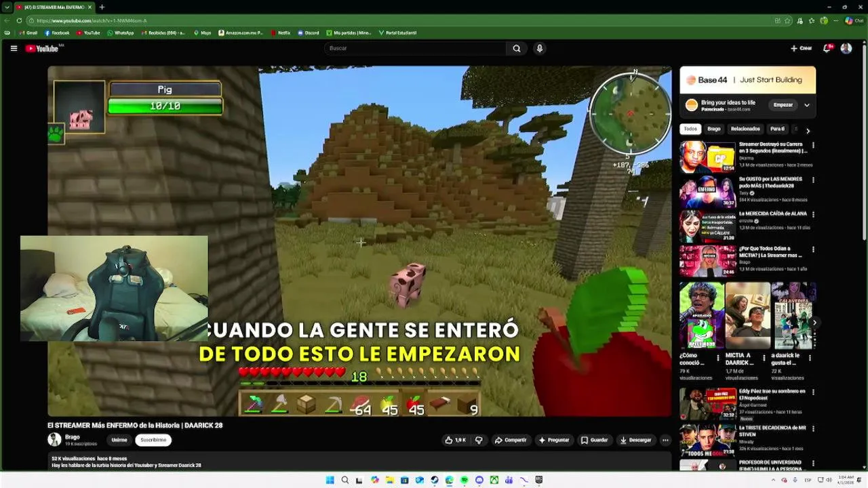The image size is (868, 488).
Task: Open options for the 'Streamer Destruyó su Carrera' video
Action: coord(813,146)
